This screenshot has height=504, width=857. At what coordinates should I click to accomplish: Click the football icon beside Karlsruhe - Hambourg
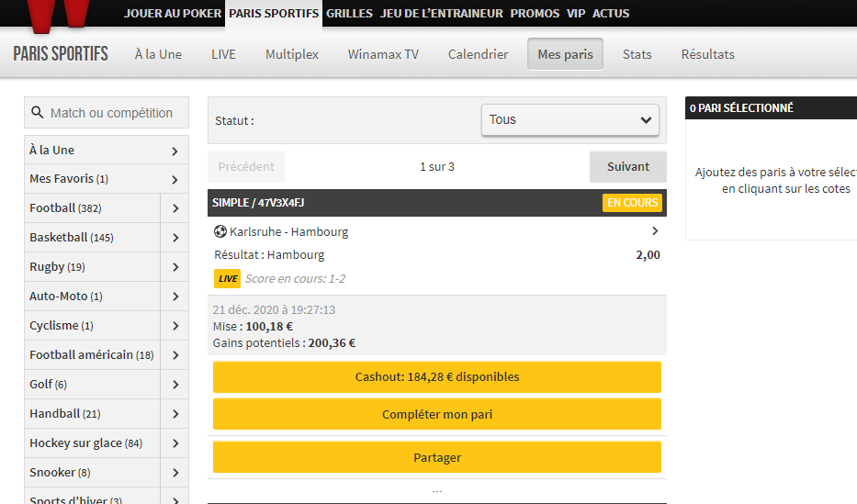pos(220,231)
